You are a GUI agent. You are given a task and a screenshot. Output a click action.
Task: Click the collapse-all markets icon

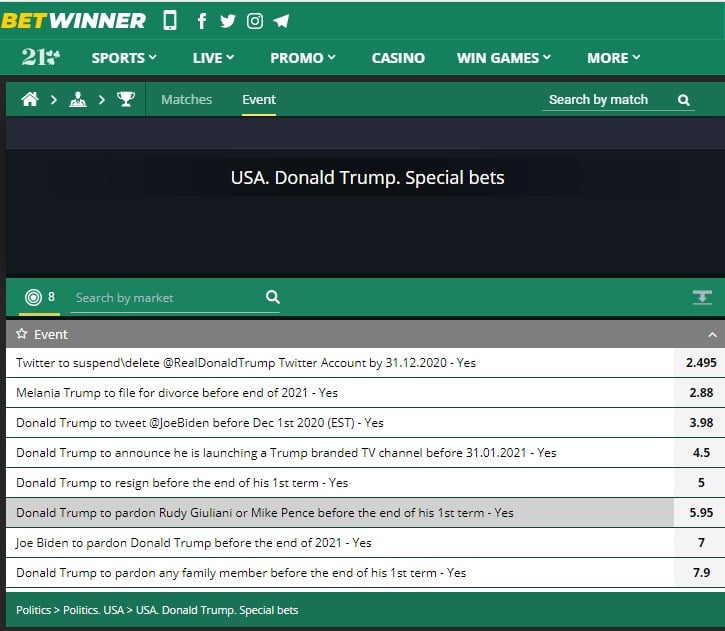[702, 297]
